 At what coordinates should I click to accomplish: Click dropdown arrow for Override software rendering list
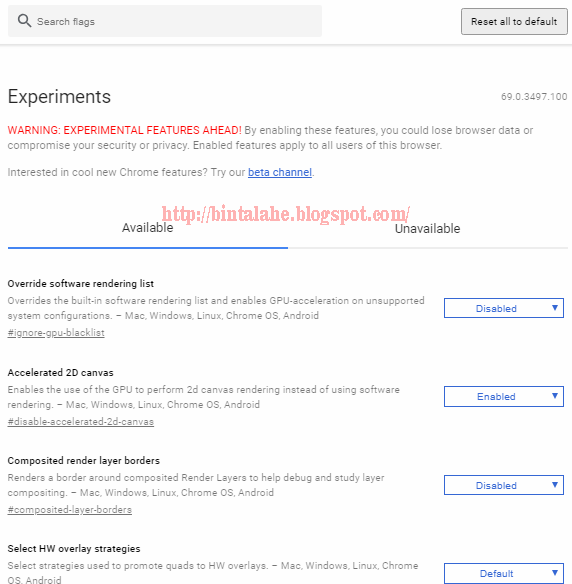555,308
